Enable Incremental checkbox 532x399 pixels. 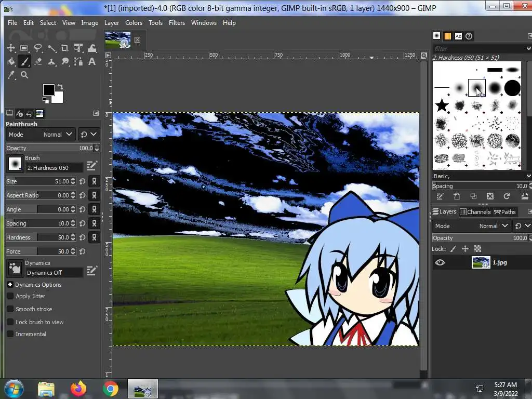[10, 334]
